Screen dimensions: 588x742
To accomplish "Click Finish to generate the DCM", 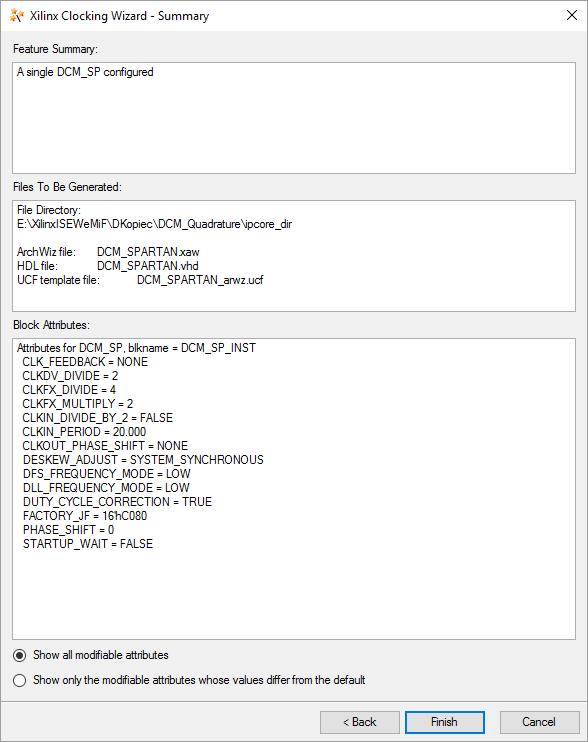I will click(x=445, y=722).
